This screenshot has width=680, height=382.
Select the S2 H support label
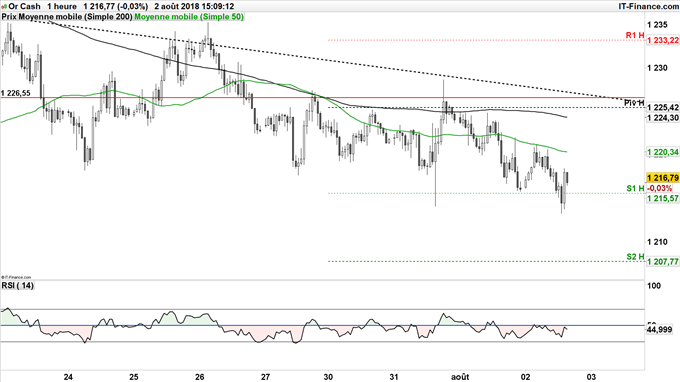click(x=635, y=257)
